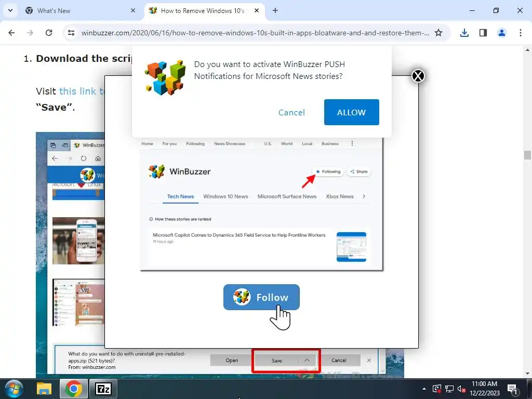Image resolution: width=532 pixels, height=399 pixels.
Task: Click the WinBuzzer logo beside popup title
Action: 156,171
